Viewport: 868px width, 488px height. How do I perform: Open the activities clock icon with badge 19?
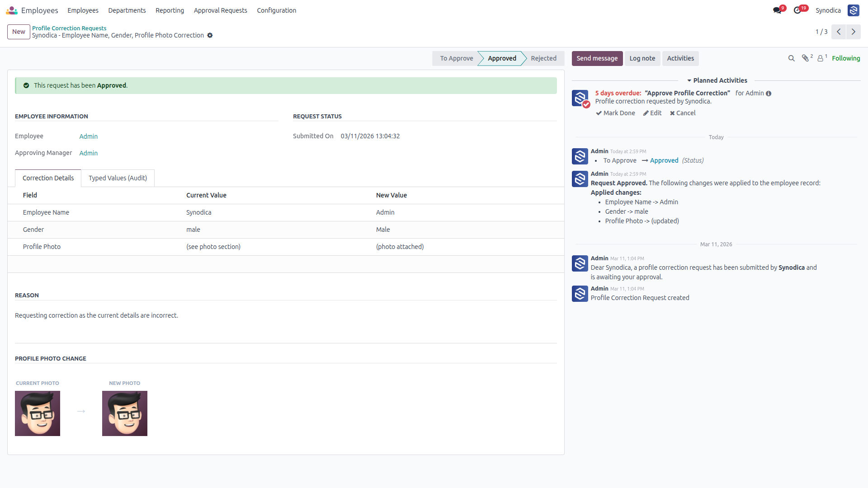797,10
